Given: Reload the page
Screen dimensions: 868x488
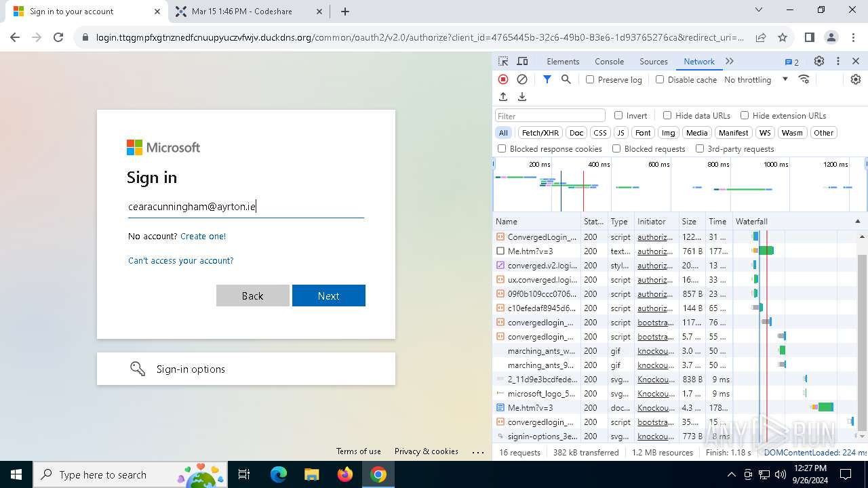Looking at the screenshot, I should 58,37.
